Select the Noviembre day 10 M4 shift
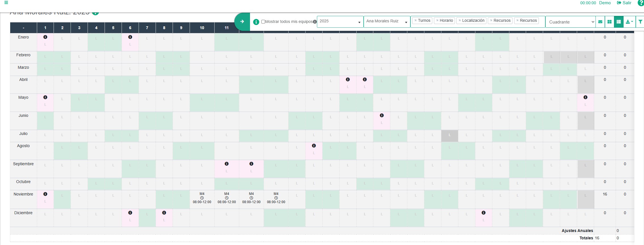This screenshot has height=245, width=644. point(202,198)
